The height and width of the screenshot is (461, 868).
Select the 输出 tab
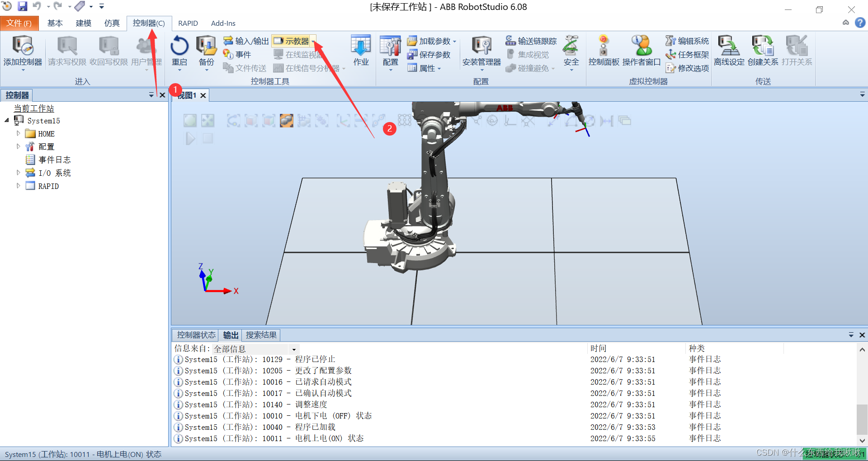coord(231,335)
